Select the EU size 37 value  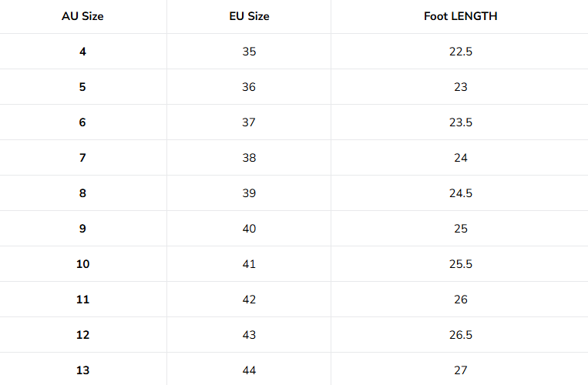(x=249, y=122)
